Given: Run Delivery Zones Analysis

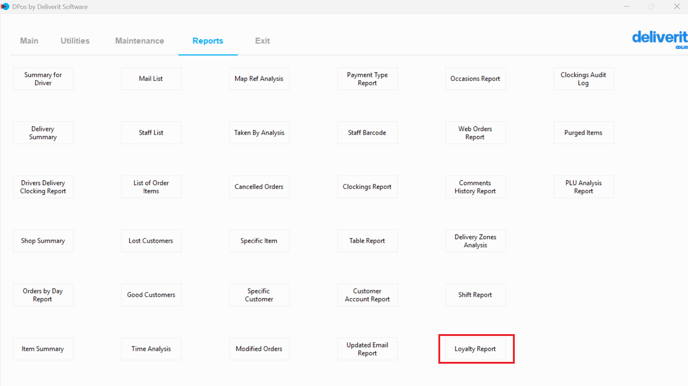Looking at the screenshot, I should 475,240.
